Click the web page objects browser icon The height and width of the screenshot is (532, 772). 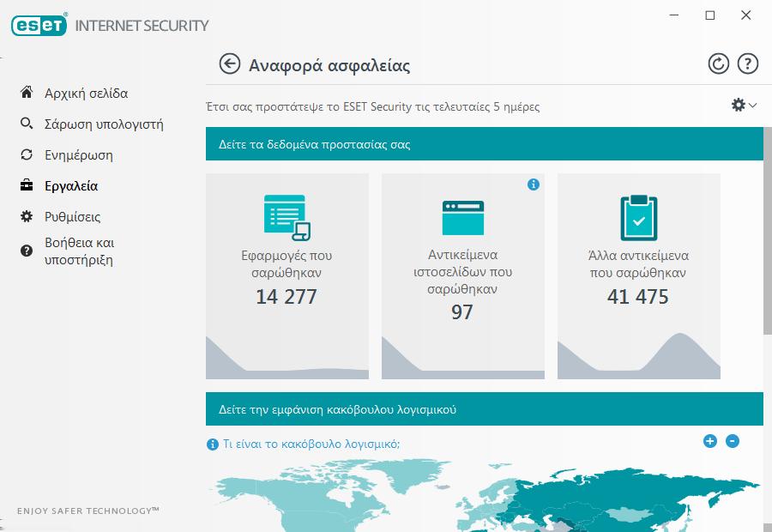[x=463, y=218]
